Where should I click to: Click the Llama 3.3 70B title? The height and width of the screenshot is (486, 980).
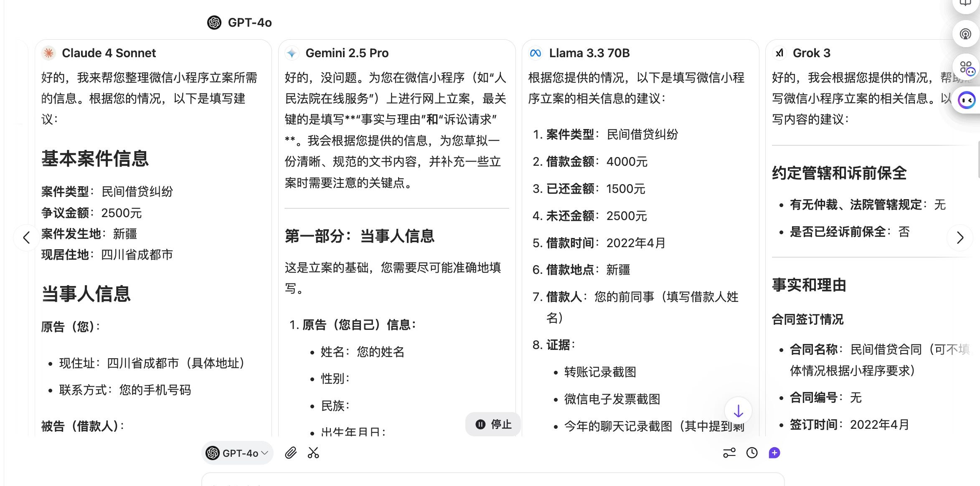589,53
